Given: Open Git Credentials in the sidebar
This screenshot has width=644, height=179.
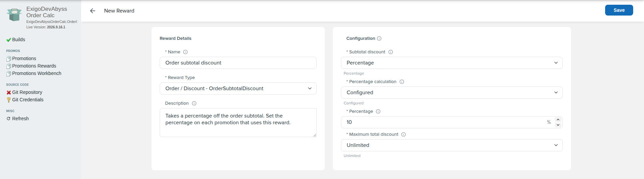Looking at the screenshot, I should point(28,100).
